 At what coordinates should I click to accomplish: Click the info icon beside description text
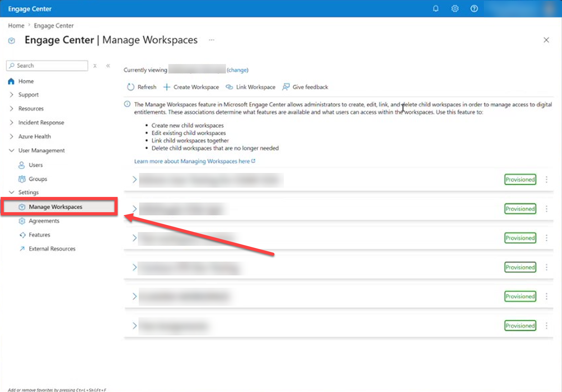click(127, 104)
